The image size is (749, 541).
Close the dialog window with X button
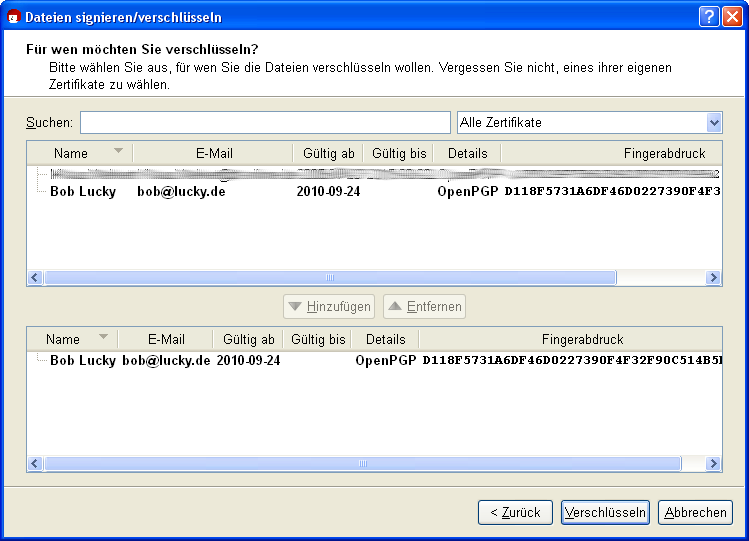point(731,16)
